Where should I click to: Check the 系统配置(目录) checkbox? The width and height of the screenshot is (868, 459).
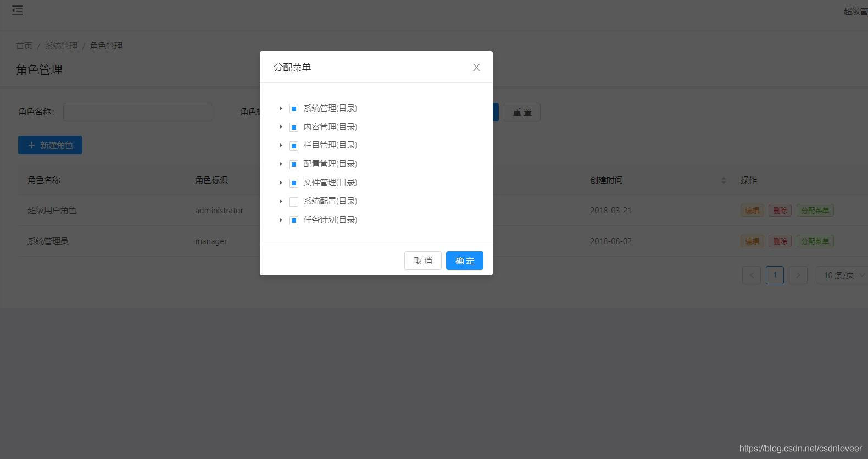coord(294,202)
